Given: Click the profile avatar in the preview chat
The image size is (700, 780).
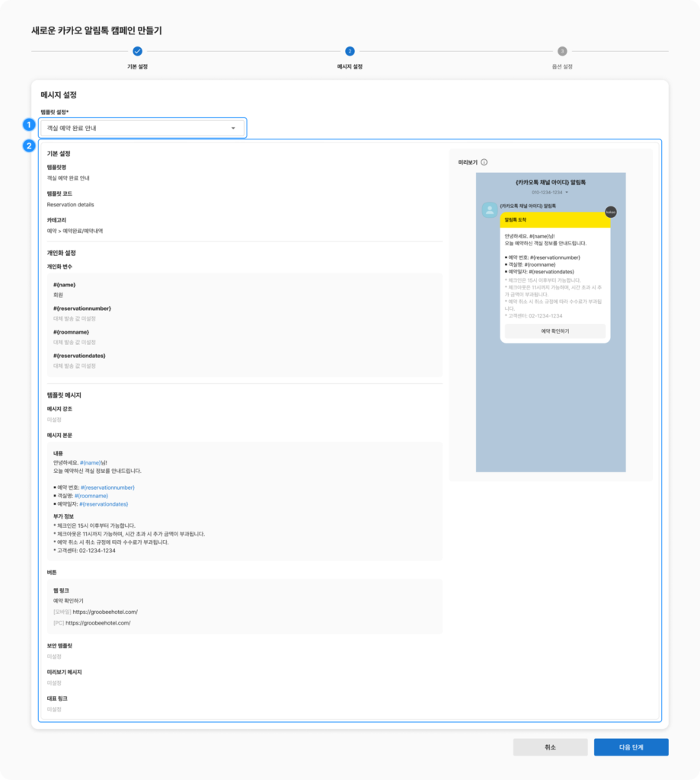Looking at the screenshot, I should [489, 210].
